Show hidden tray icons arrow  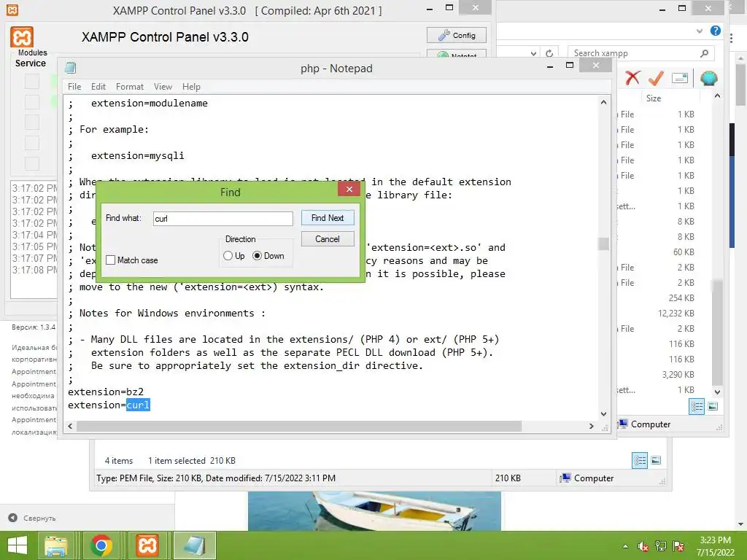(x=625, y=546)
